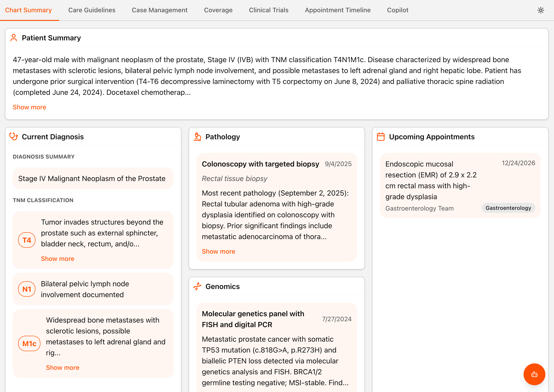Click the Genomics DNA icon
The height and width of the screenshot is (392, 554).
pos(197,286)
